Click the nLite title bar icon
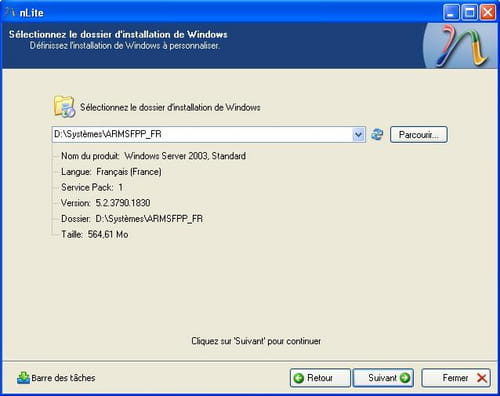The width and height of the screenshot is (500, 396). (10, 12)
